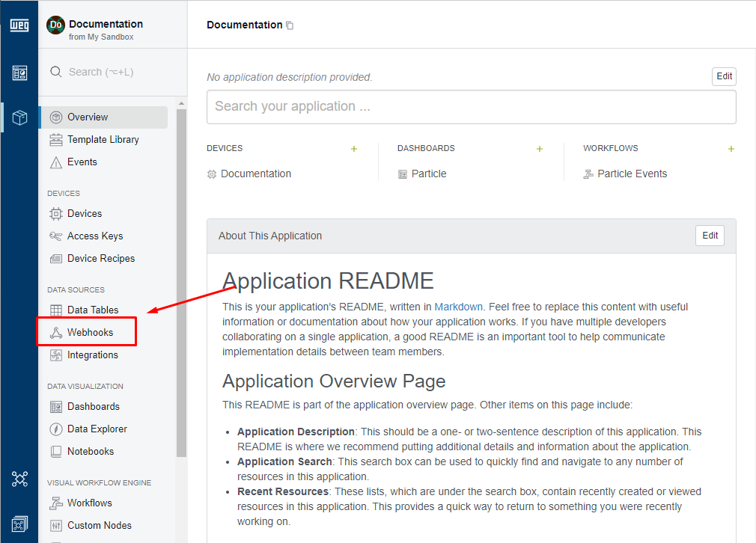This screenshot has height=543, width=756.
Task: Click the network nodes icon in rail
Action: (19, 479)
